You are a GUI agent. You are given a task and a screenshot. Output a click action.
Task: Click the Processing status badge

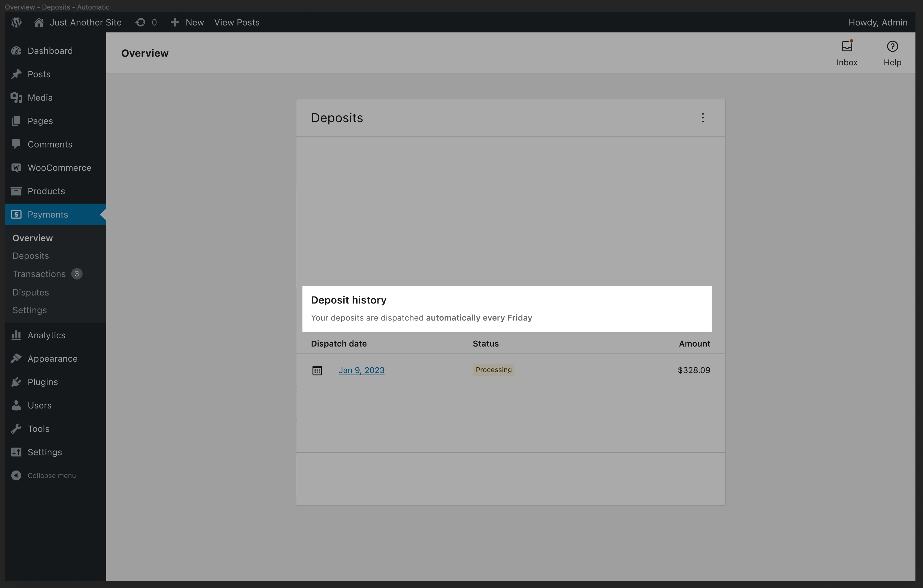point(493,370)
